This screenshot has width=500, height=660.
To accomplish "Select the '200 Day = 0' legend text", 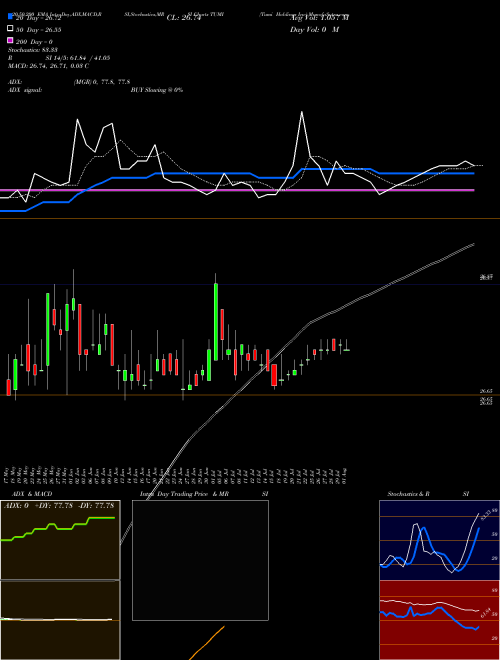I will tap(34, 42).
